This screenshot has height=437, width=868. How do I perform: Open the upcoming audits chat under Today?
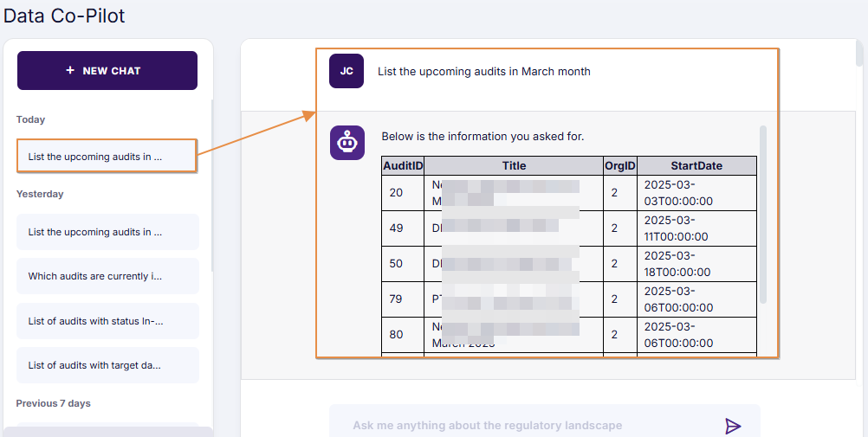[x=107, y=157]
